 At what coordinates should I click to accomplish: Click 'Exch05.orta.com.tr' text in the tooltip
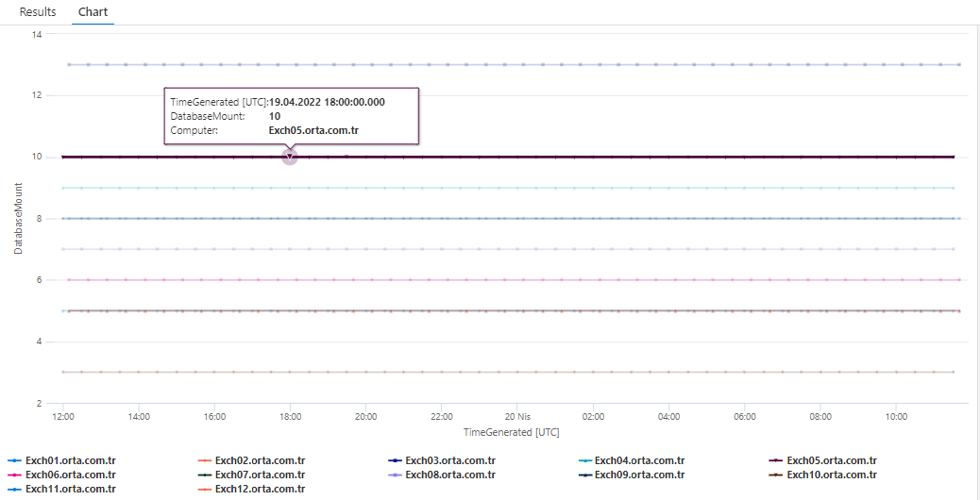[313, 130]
